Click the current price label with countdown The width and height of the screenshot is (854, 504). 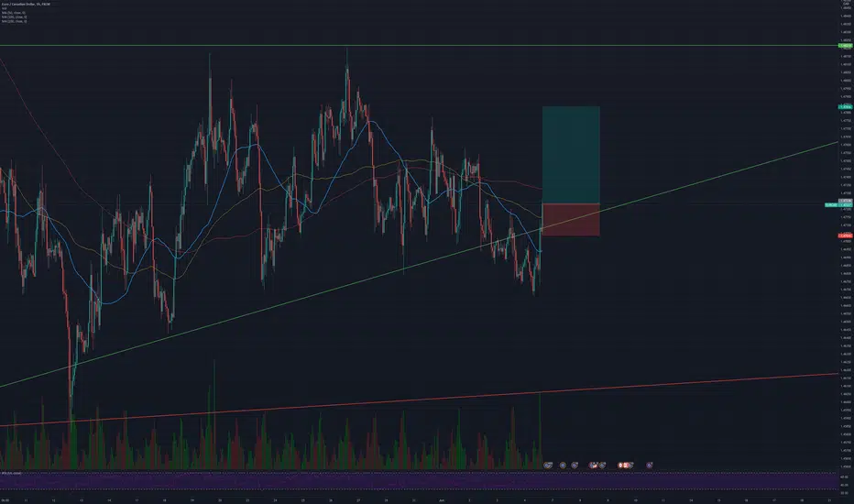(x=838, y=205)
